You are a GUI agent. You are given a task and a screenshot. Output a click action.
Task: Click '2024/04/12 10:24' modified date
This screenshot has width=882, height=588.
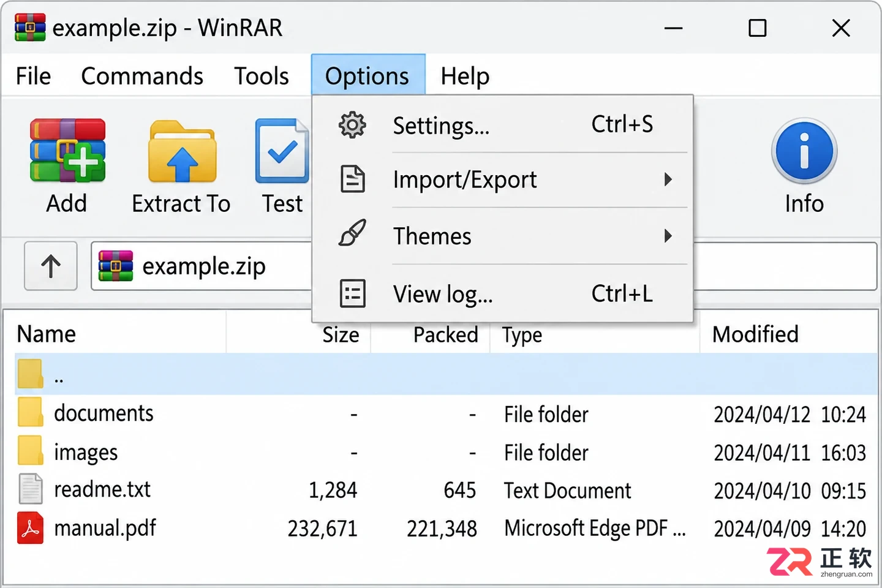coord(790,415)
